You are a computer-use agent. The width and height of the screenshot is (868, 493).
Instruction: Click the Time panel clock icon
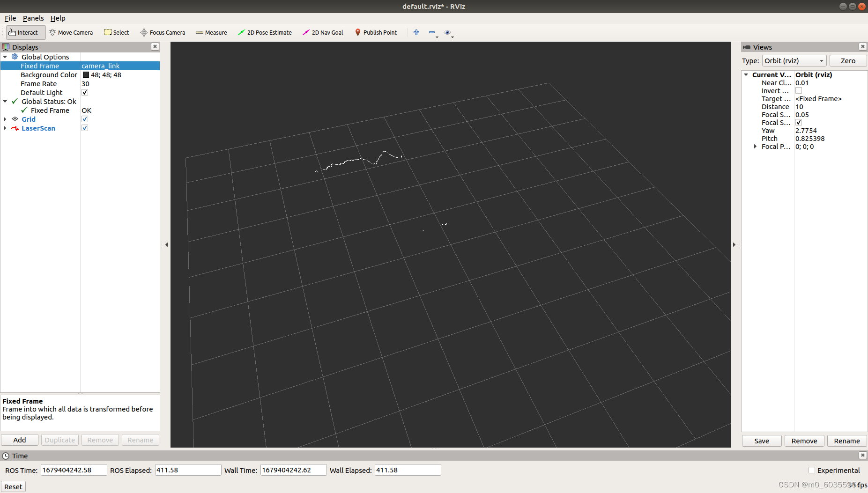[x=6, y=456]
